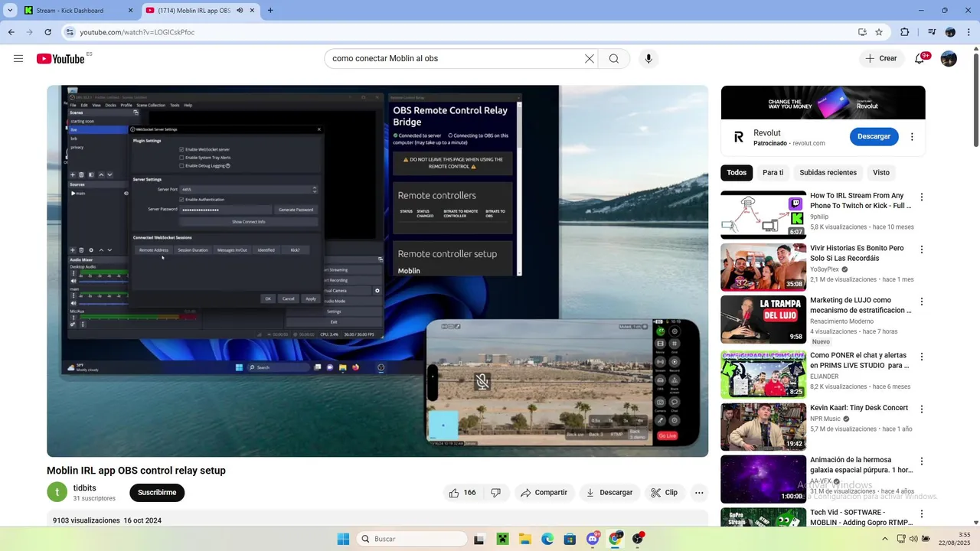Open Marketing de LUJO video thumbnail
Image resolution: width=980 pixels, height=551 pixels.
763,320
